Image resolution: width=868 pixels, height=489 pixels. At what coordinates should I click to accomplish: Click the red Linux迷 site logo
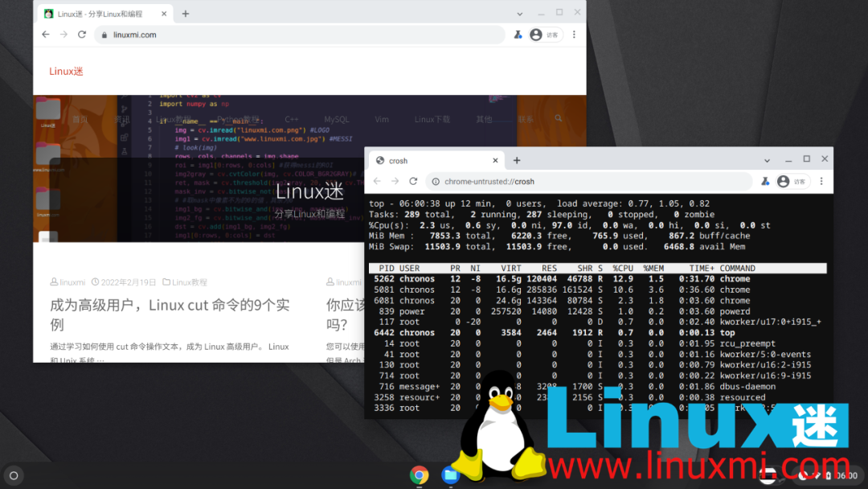(x=66, y=71)
